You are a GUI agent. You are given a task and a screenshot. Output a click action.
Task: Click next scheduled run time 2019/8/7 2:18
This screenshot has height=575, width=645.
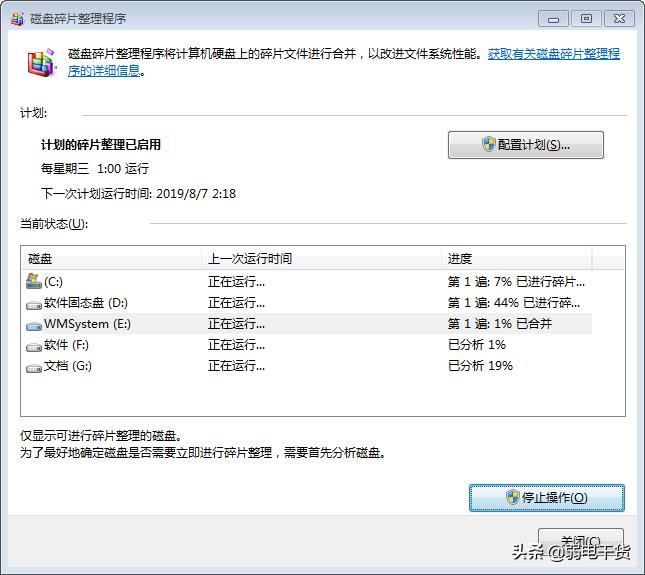196,193
